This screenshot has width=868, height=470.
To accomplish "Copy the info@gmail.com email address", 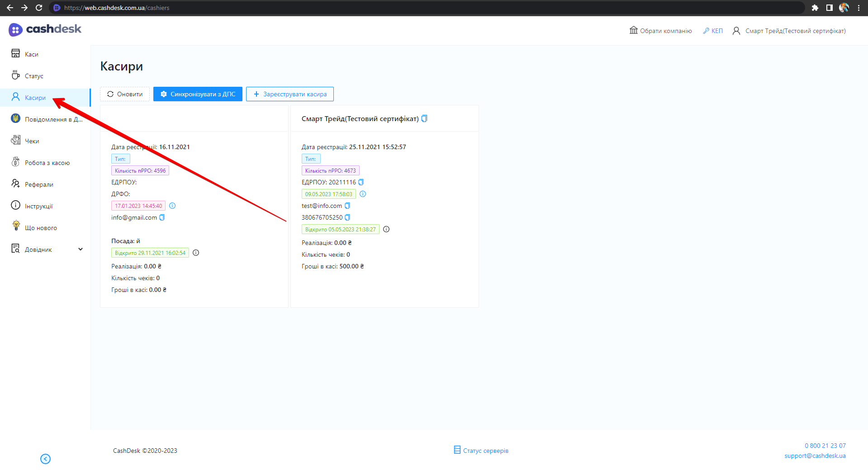I will pos(162,217).
